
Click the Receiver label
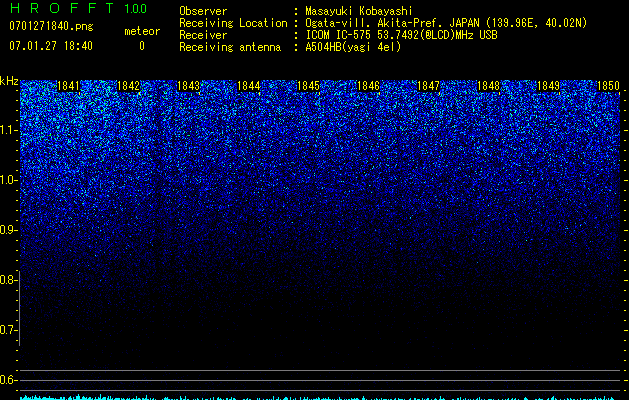(x=203, y=35)
